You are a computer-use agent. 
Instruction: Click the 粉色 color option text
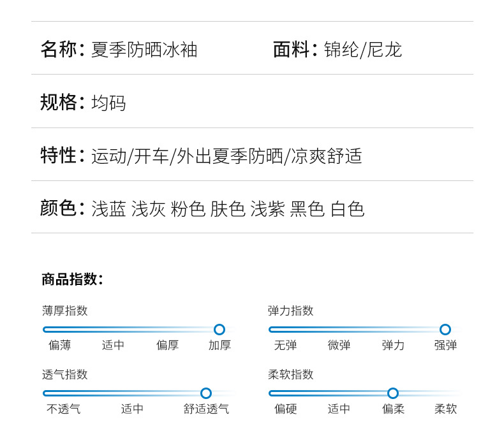[188, 209]
